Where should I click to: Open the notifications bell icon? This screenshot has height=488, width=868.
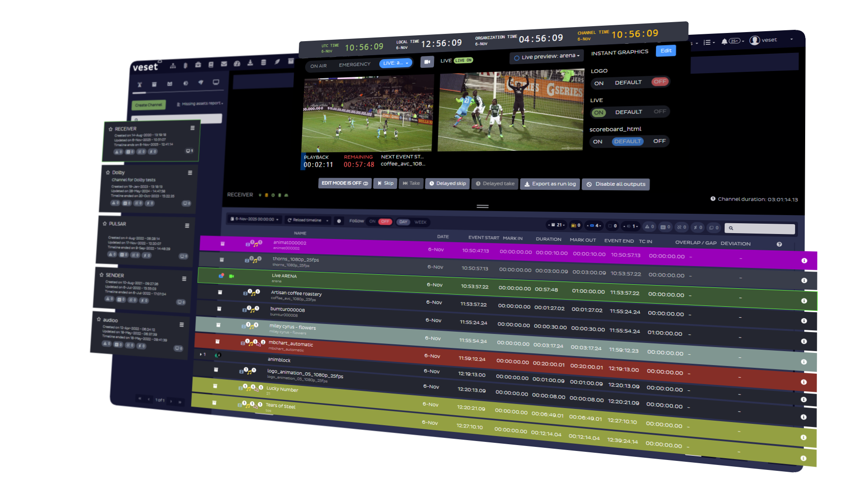click(x=724, y=42)
